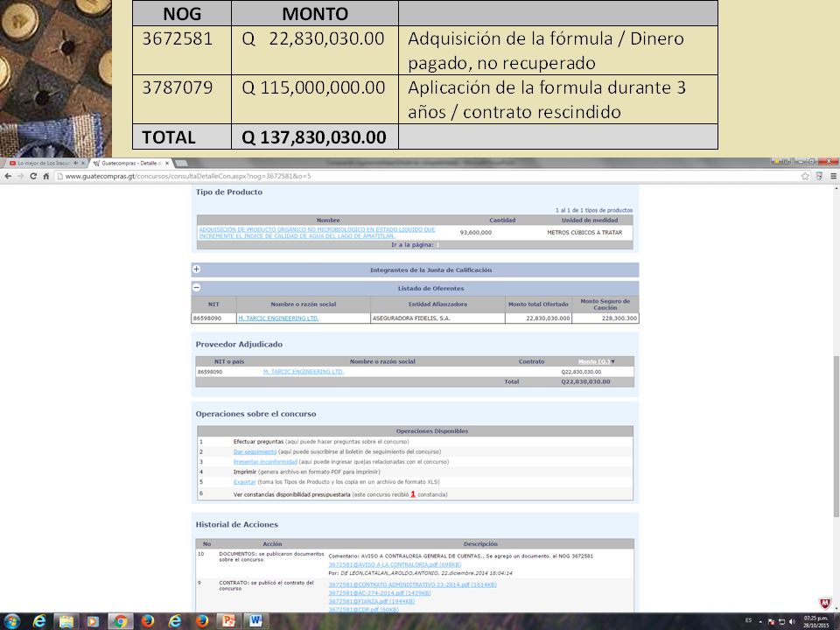Open the first Internet Explorer taskbar icon
This screenshot has height=630, width=840.
coord(39,621)
